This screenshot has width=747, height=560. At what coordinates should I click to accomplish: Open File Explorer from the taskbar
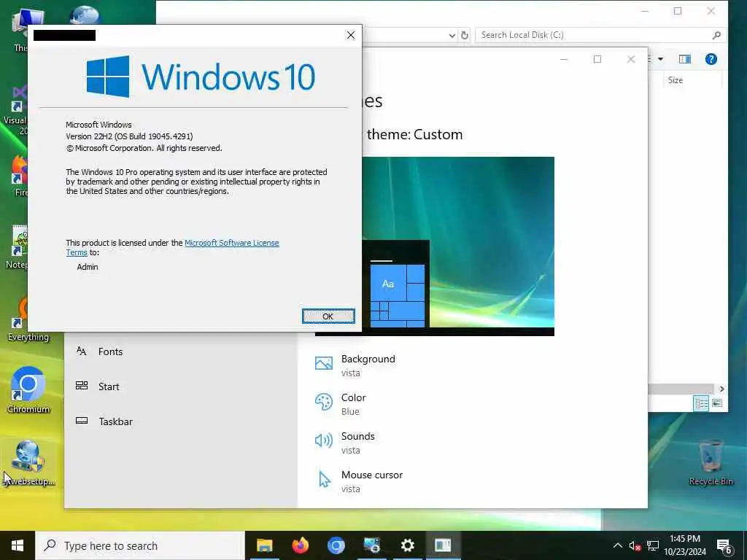click(x=264, y=545)
